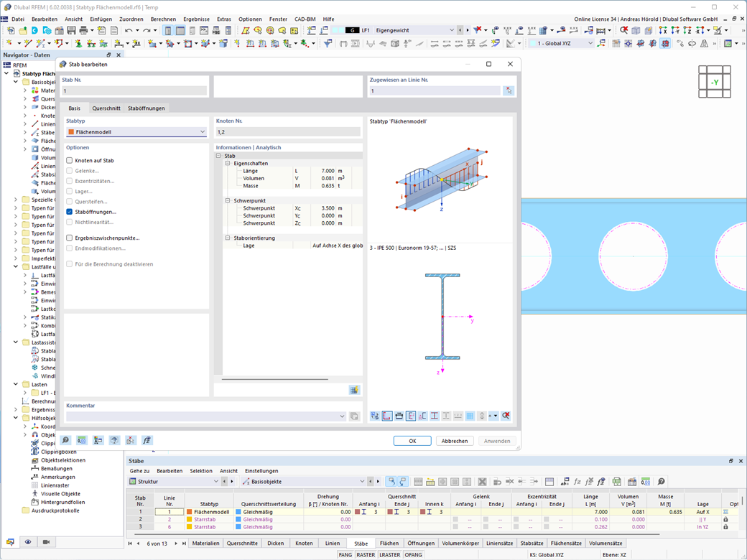This screenshot has height=560, width=747.
Task: Open units and decimals 0.00 dialog icon
Action: pos(82,441)
